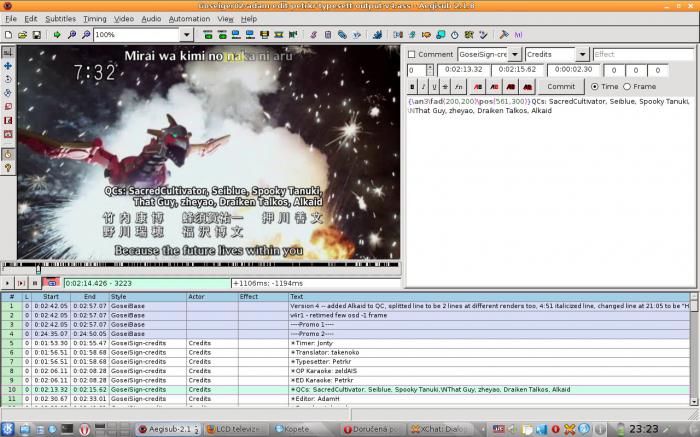Click the layer number spinner arrows
This screenshot has height=437, width=700.
[x=429, y=70]
